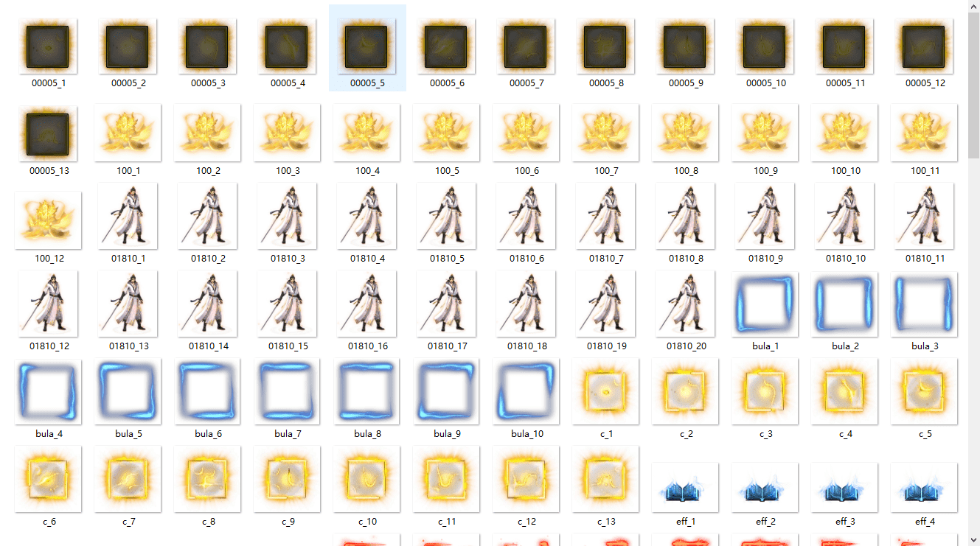Select golden flower file 100_11
This screenshot has height=546, width=980.
pyautogui.click(x=924, y=133)
